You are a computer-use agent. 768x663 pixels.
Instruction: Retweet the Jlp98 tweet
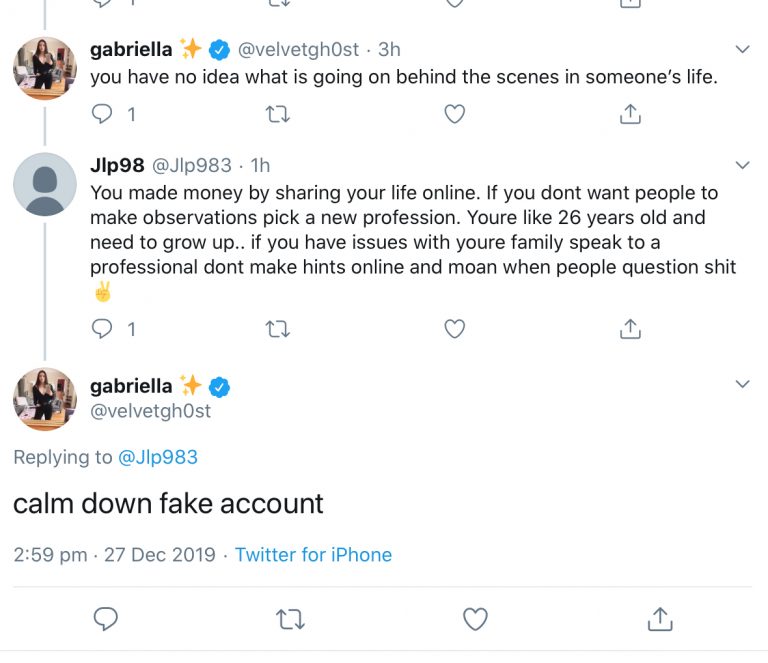277,329
